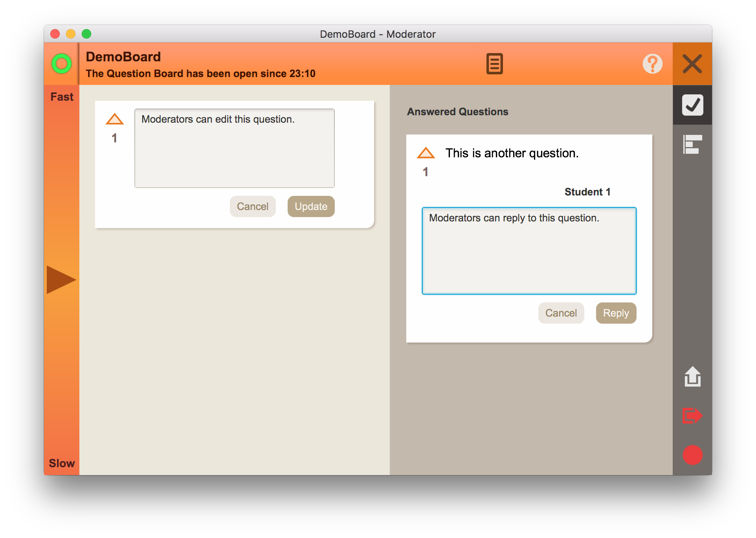This screenshot has width=756, height=538.
Task: Open help with the question mark icon
Action: pyautogui.click(x=652, y=64)
